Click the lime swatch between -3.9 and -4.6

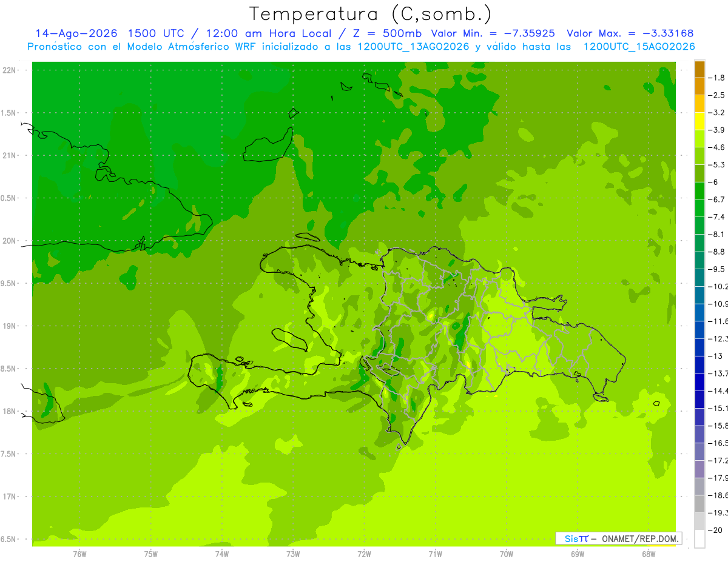point(699,139)
